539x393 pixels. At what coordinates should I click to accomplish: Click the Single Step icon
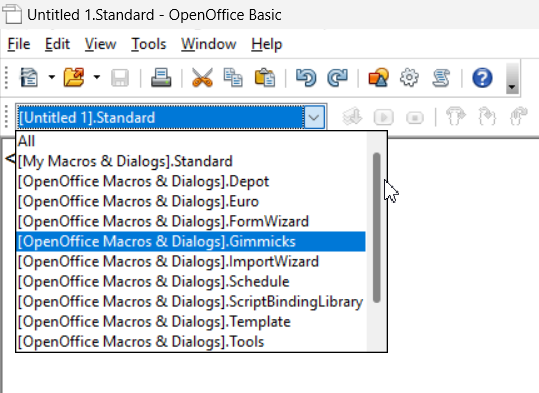pos(487,117)
